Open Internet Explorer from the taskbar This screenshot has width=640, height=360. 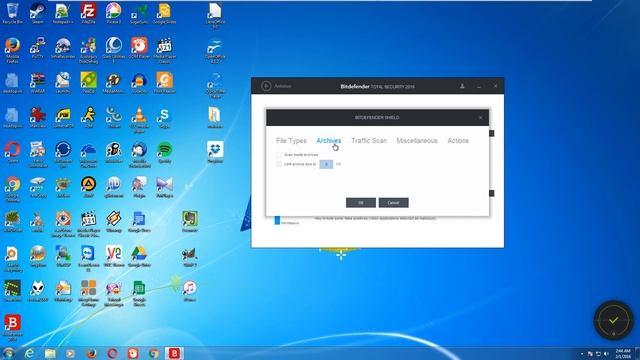[x=29, y=353]
